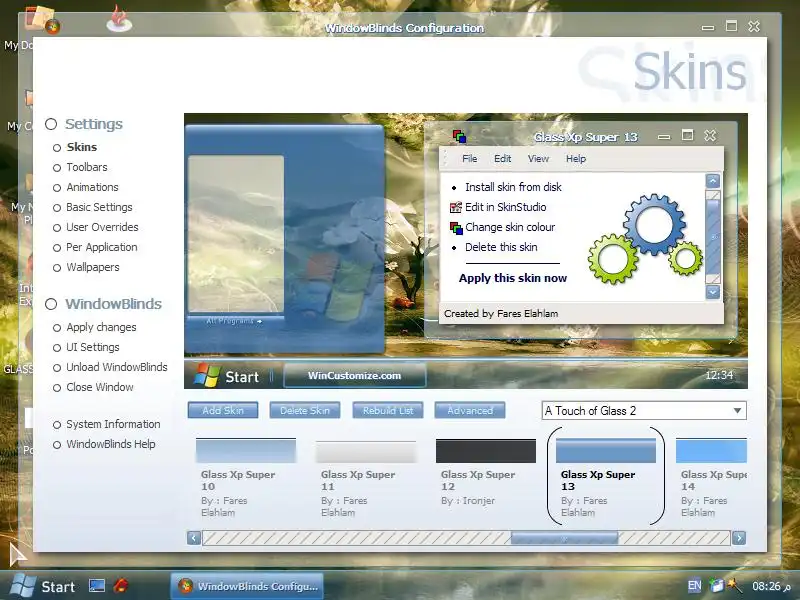Click flame icon in the title bar

[x=119, y=19]
